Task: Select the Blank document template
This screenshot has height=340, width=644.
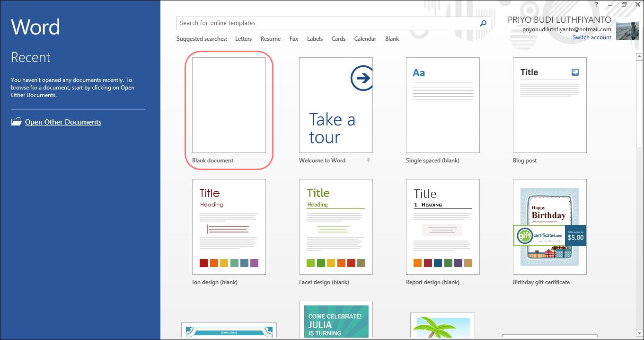Action: [x=229, y=105]
